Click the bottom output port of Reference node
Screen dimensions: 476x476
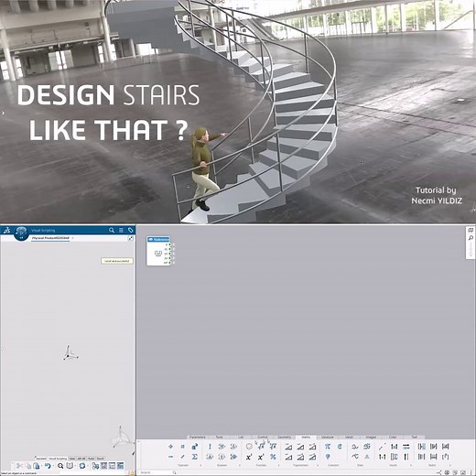[170, 263]
